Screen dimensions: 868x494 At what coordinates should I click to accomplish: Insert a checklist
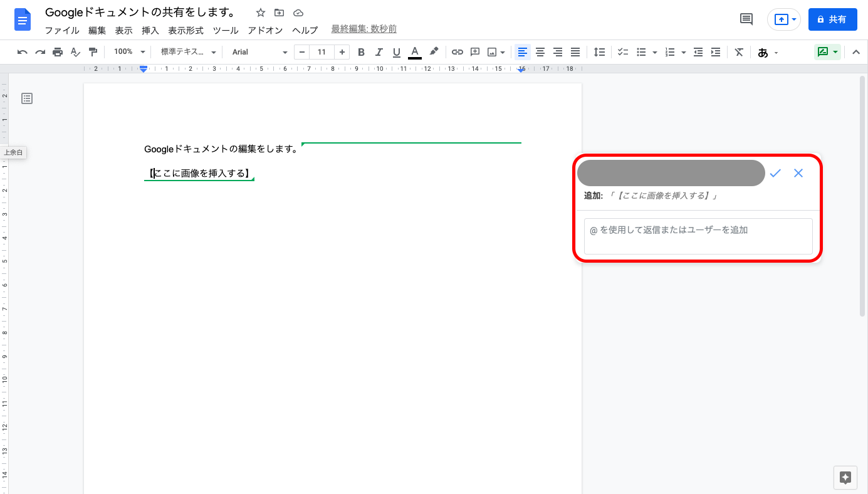pyautogui.click(x=624, y=52)
